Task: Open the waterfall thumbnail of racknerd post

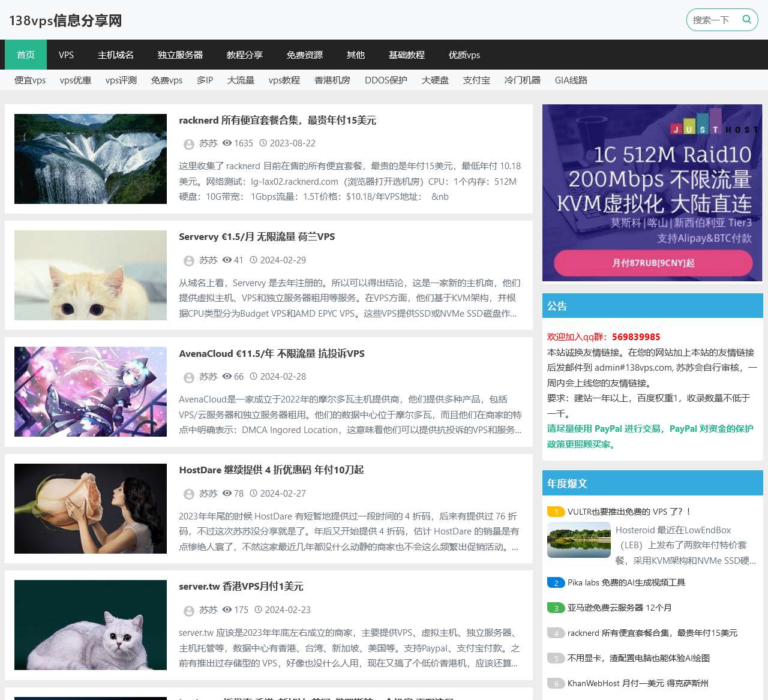Action: (91, 159)
